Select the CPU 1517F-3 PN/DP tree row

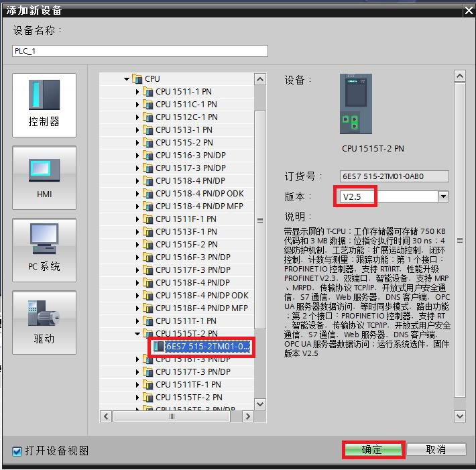point(177,270)
